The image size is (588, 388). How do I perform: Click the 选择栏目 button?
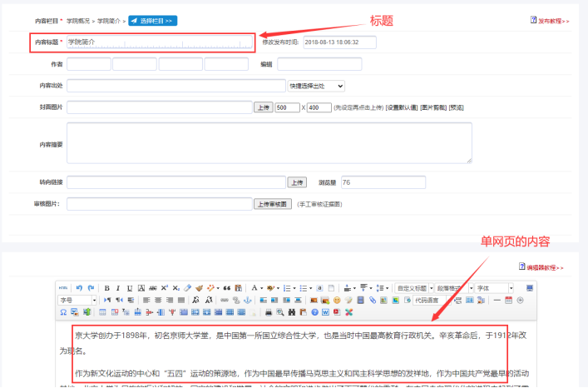pyautogui.click(x=152, y=20)
